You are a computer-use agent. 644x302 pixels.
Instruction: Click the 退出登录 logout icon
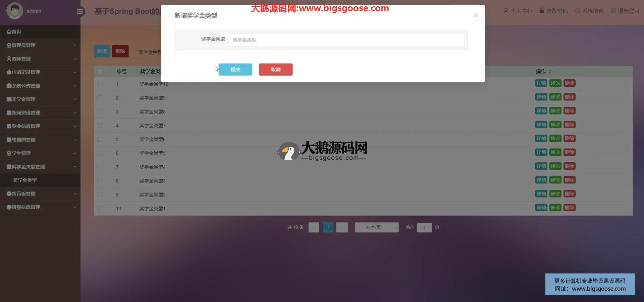click(613, 11)
